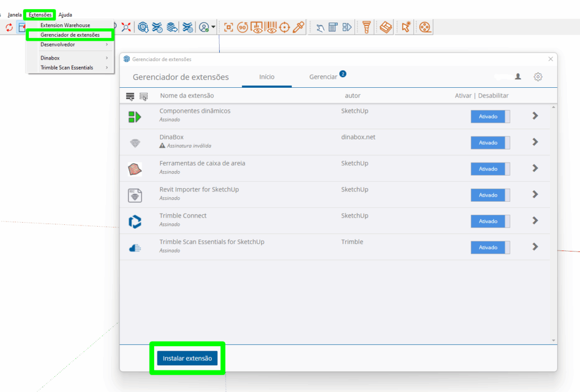Click the funnel filter toolbar icon
The width and height of the screenshot is (580, 392).
coord(366,27)
